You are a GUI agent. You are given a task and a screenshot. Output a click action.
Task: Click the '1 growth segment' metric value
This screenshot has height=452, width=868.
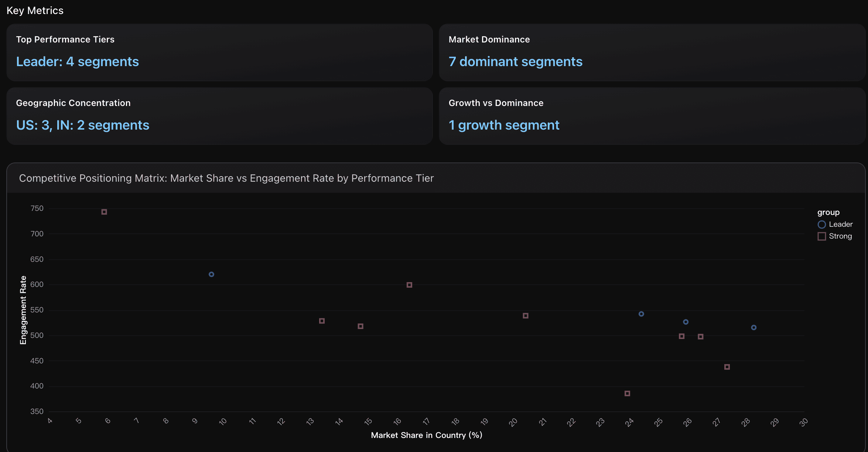click(x=504, y=125)
